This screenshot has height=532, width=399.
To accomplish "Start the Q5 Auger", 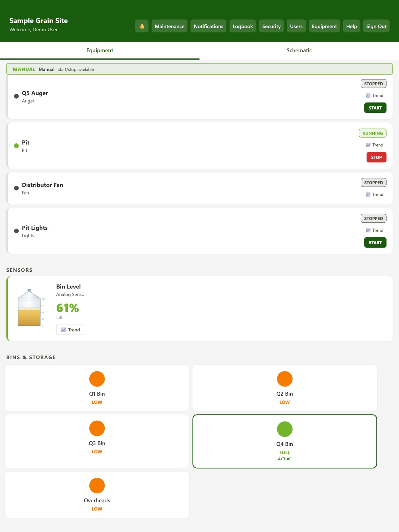I will [x=375, y=108].
